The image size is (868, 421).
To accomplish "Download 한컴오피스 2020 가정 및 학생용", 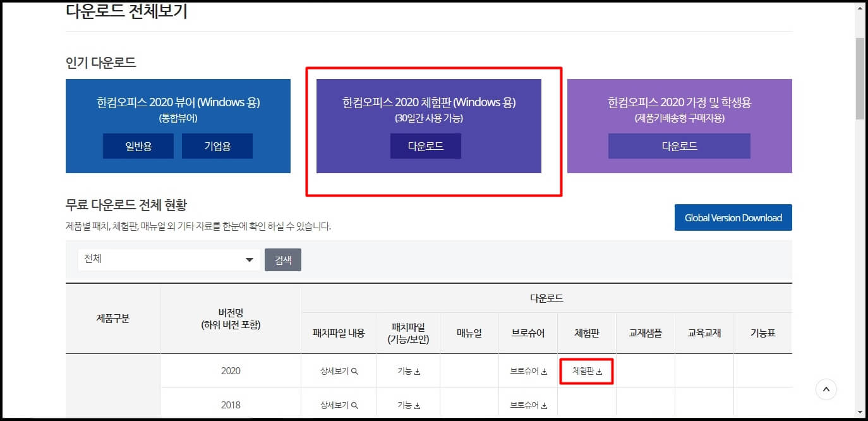I will coord(679,146).
